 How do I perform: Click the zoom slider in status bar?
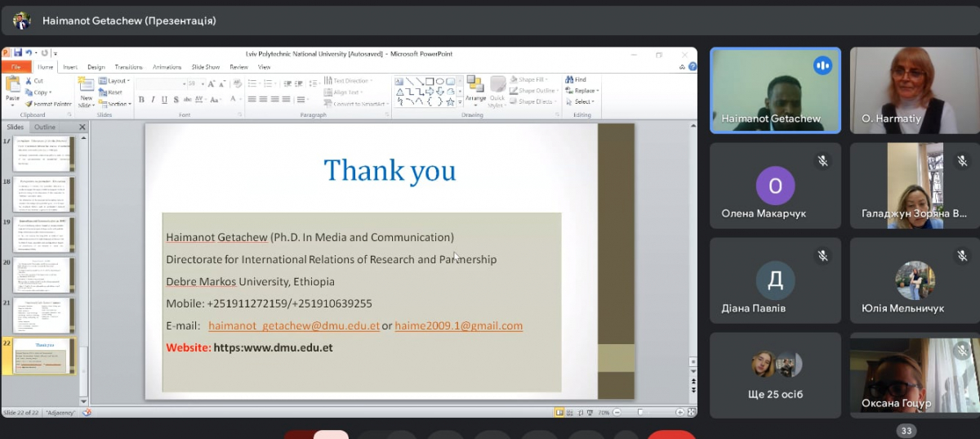tap(639, 413)
